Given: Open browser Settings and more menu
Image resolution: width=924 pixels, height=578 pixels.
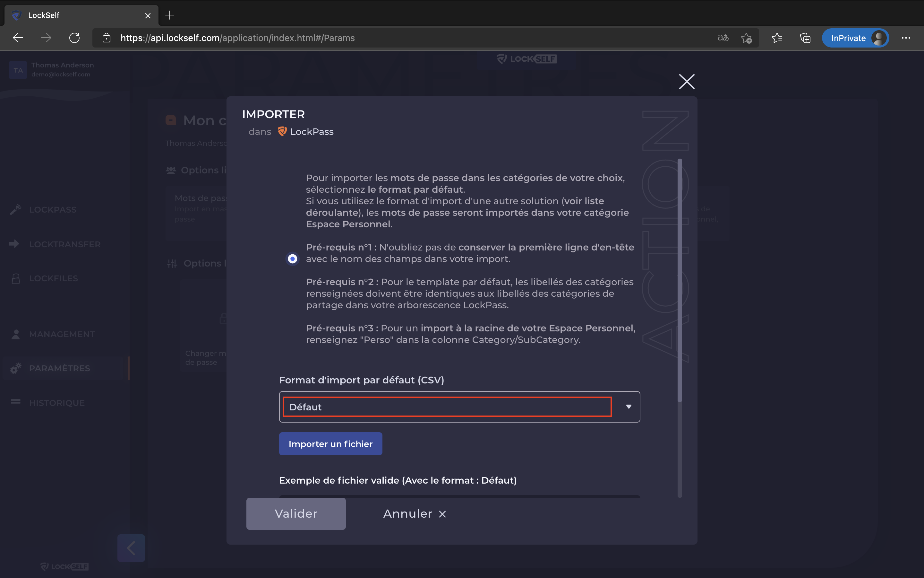Looking at the screenshot, I should click(x=906, y=38).
